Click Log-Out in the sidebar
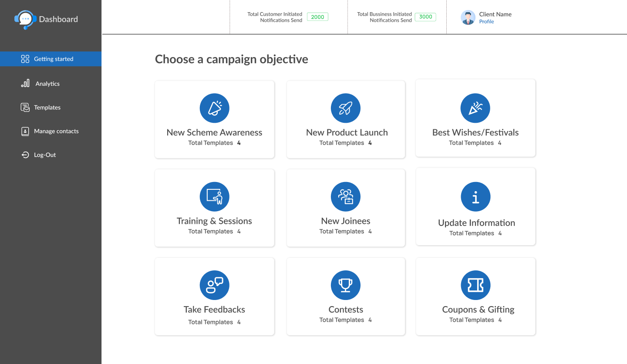Viewport: 627px width, 364px height. click(44, 155)
